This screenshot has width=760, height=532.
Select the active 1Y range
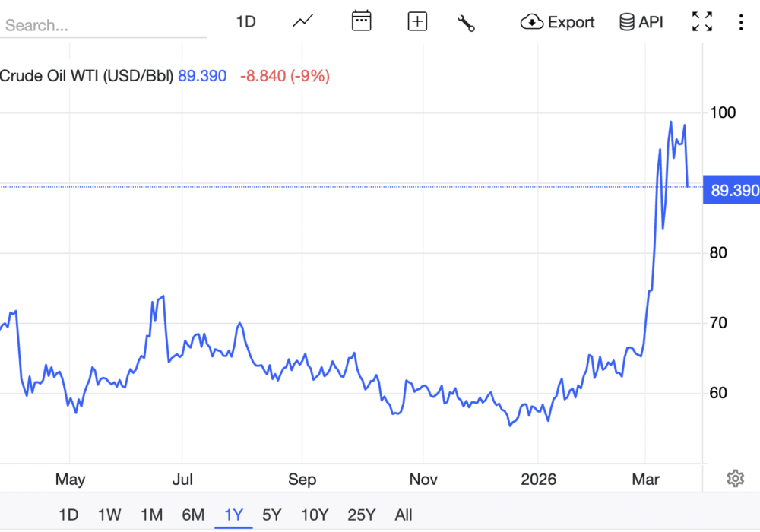pos(233,515)
